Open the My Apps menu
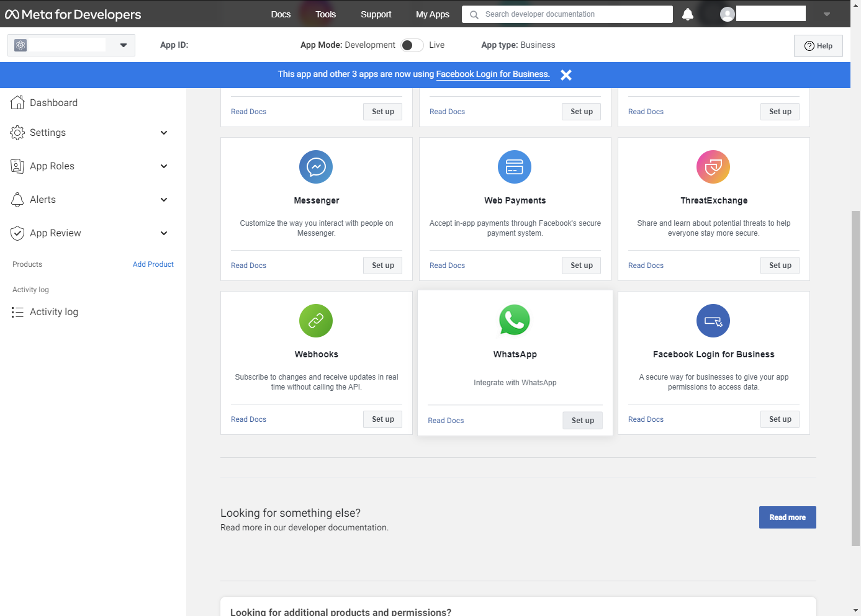Screen dimensions: 861x616 point(433,14)
